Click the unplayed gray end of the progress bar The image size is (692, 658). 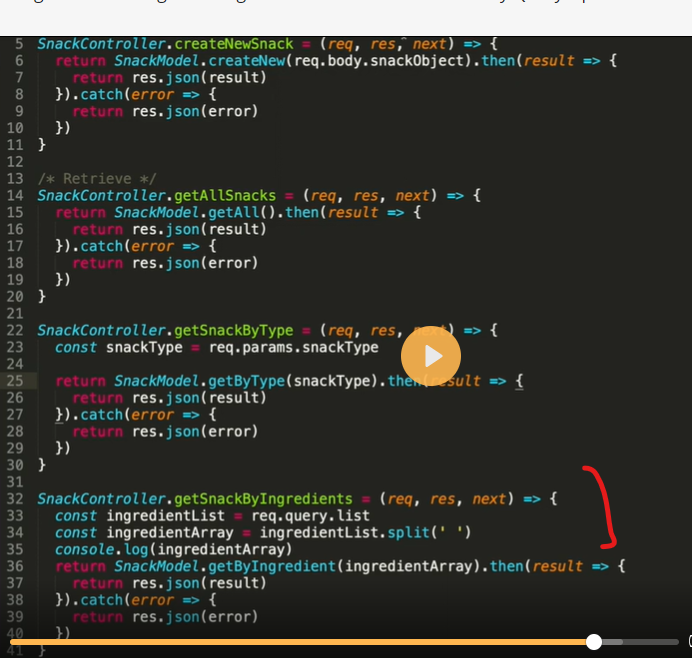pyautogui.click(x=655, y=642)
